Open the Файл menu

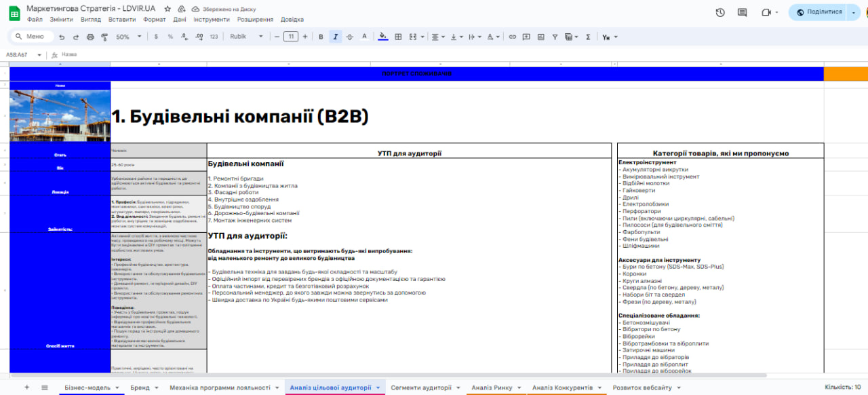coord(35,20)
